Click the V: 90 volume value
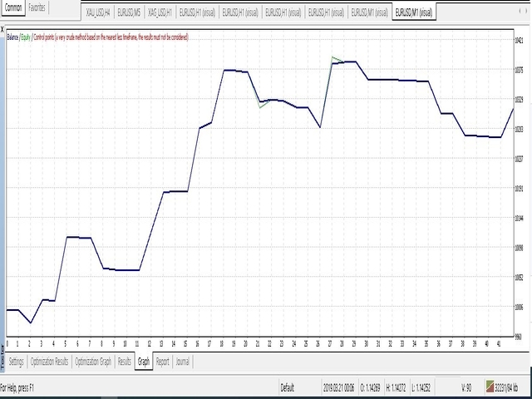The image size is (532, 399). [x=466, y=387]
